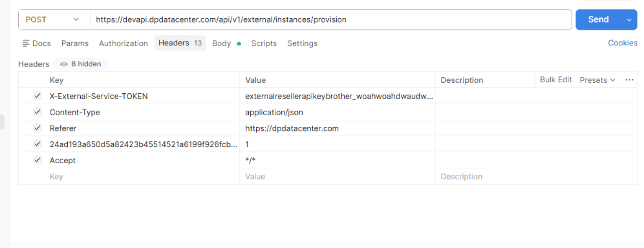Click the eye icon for hidden headers

tap(63, 64)
